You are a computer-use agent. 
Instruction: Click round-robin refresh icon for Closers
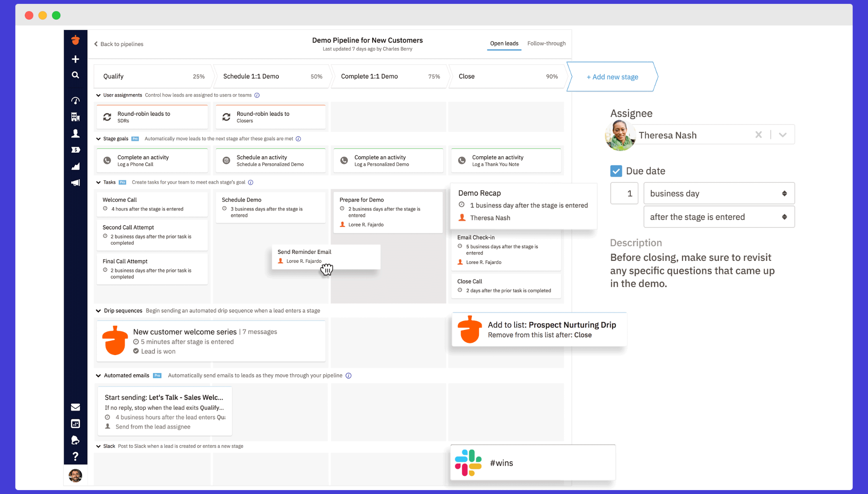(x=226, y=117)
